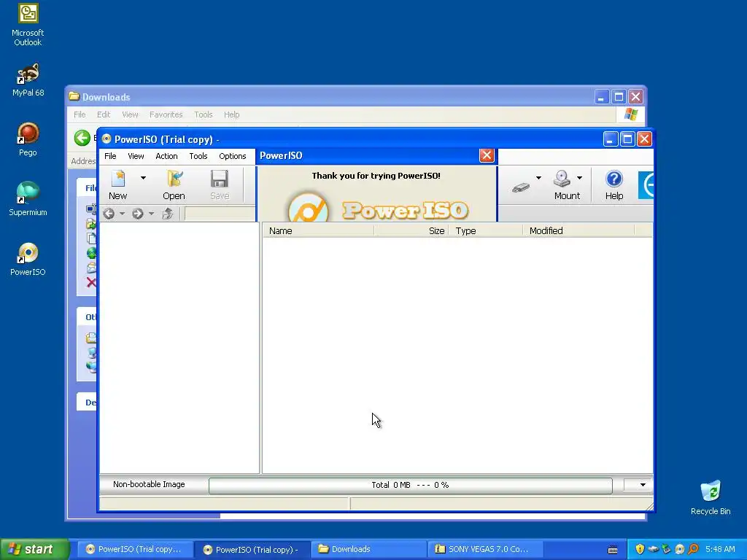
Task: Open File menu in Downloads window
Action: click(x=80, y=114)
